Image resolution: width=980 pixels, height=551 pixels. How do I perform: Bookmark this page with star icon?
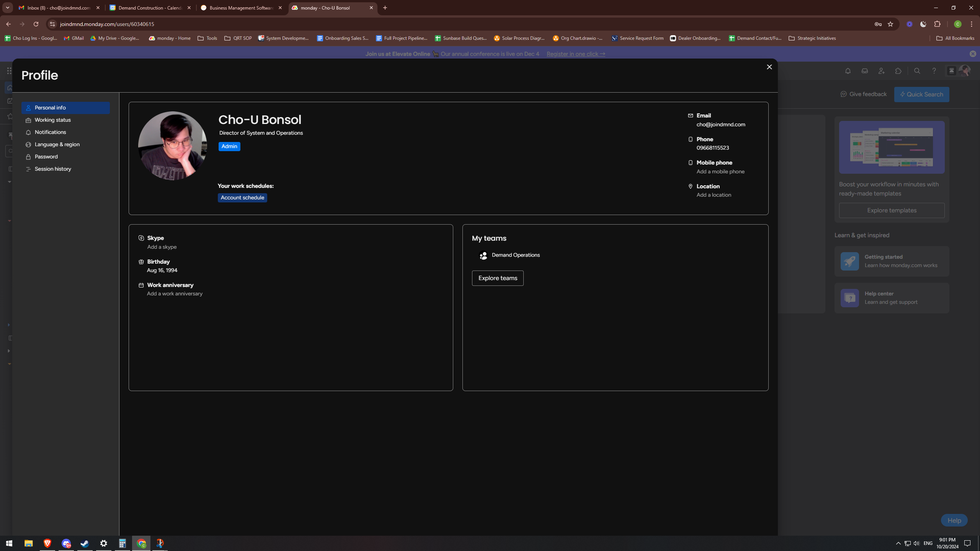pyautogui.click(x=890, y=24)
